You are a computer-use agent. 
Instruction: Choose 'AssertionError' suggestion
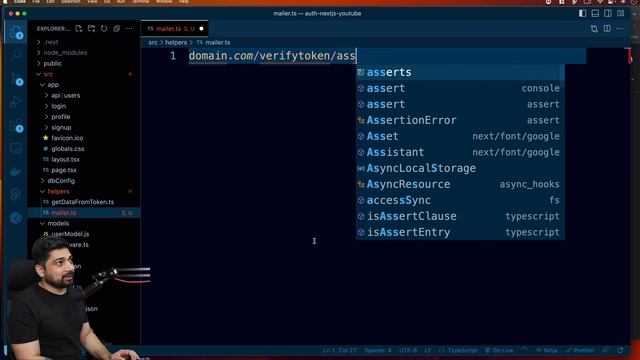pyautogui.click(x=460, y=120)
